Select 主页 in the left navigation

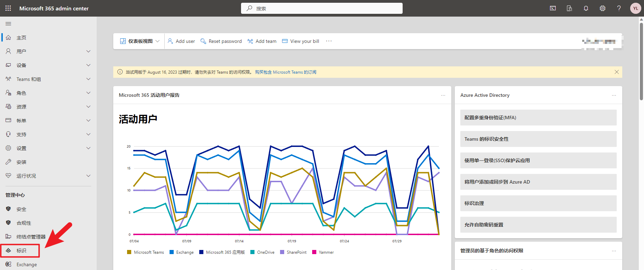pos(21,38)
